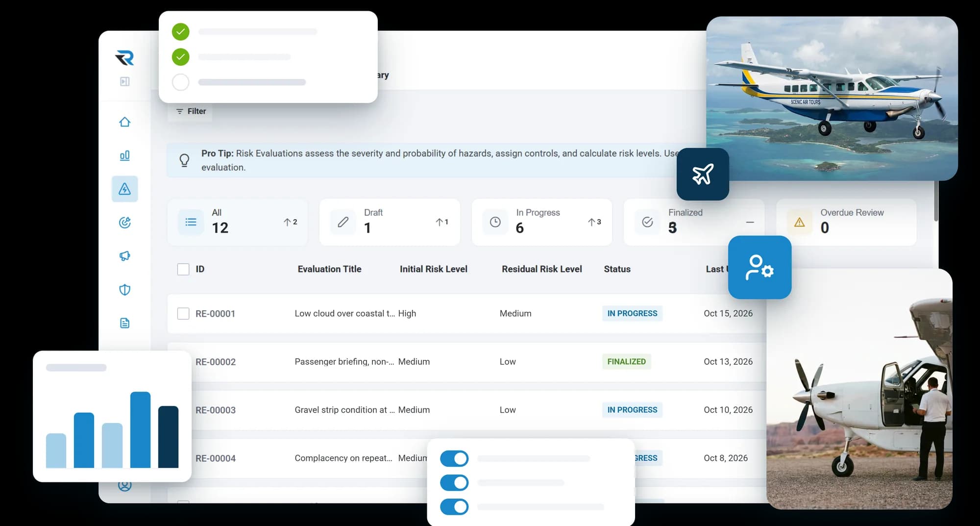Open the megaphone announcements sidebar icon
Viewport: 980px width, 526px height.
[125, 256]
